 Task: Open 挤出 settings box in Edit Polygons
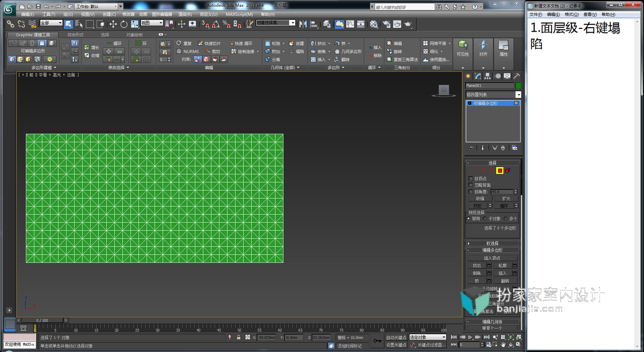pyautogui.click(x=489, y=266)
